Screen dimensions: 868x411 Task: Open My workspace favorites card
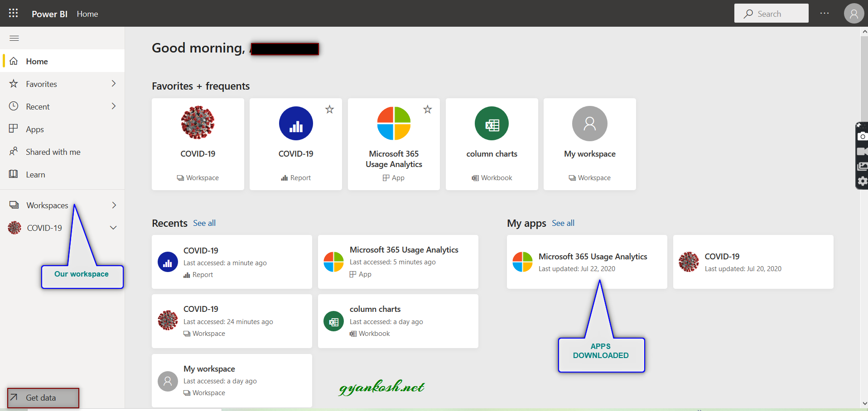click(590, 144)
